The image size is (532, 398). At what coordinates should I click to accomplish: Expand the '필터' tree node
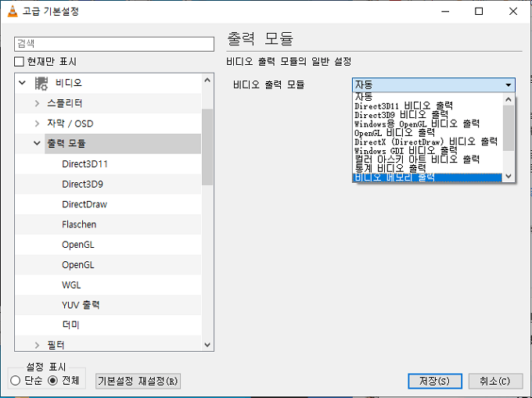(37, 345)
